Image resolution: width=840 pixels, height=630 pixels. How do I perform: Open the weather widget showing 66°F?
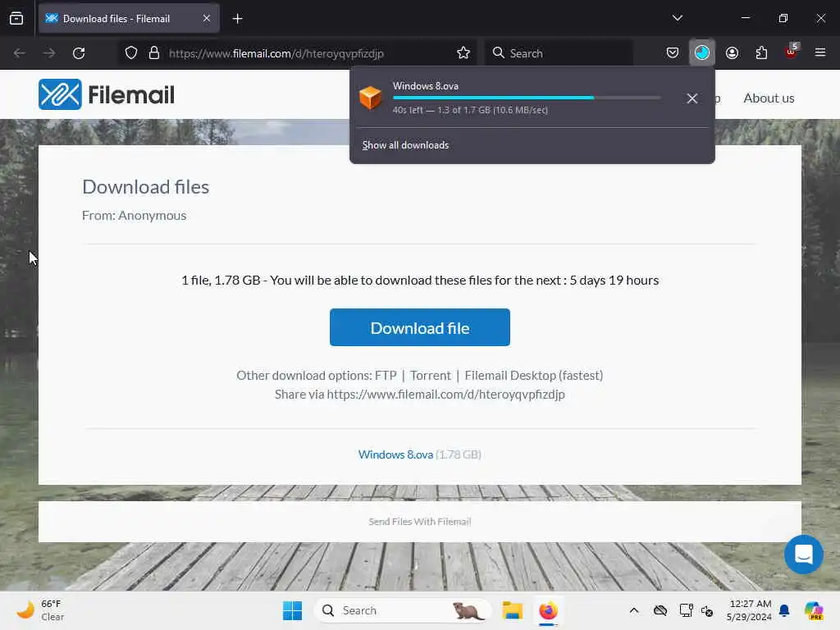(40, 610)
